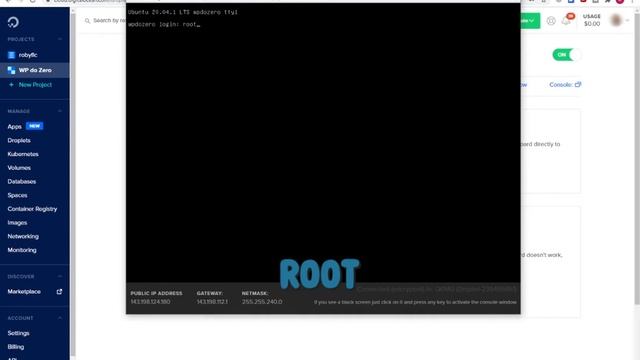The width and height of the screenshot is (640, 360).
Task: Open the green Create dropdown
Action: click(x=530, y=21)
